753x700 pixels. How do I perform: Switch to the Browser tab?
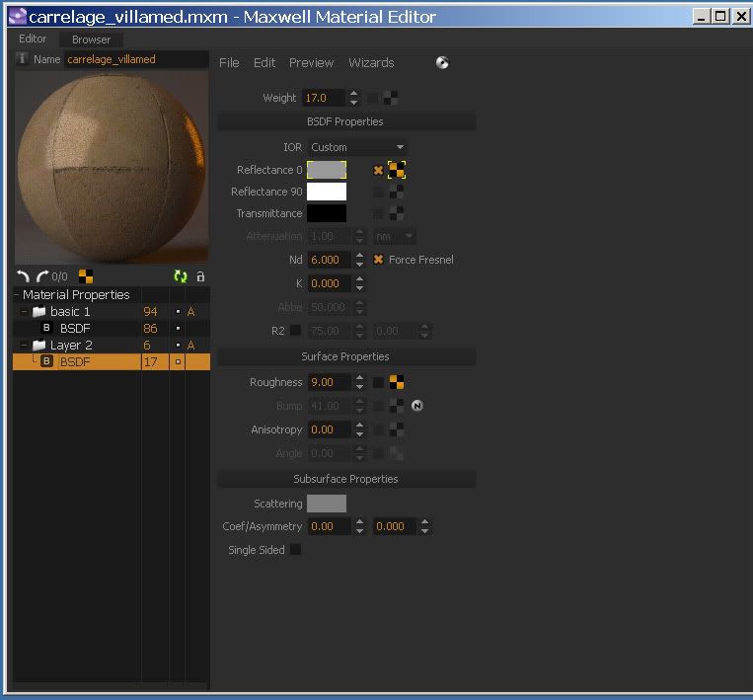(91, 39)
